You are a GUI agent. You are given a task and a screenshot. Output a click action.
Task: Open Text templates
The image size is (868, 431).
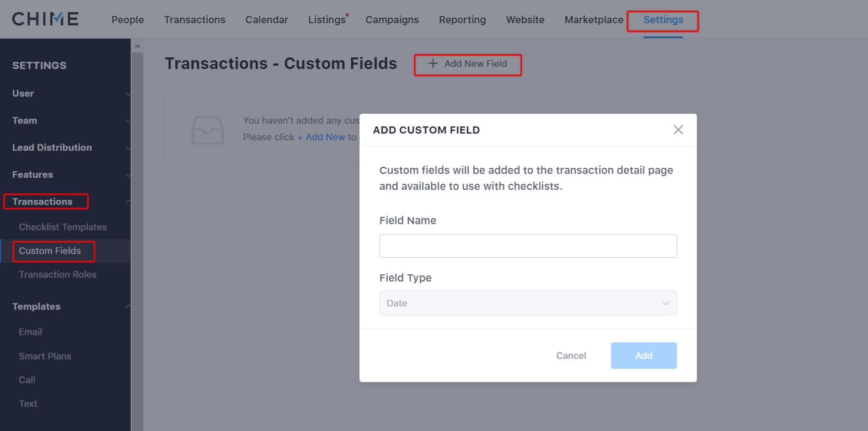click(28, 403)
